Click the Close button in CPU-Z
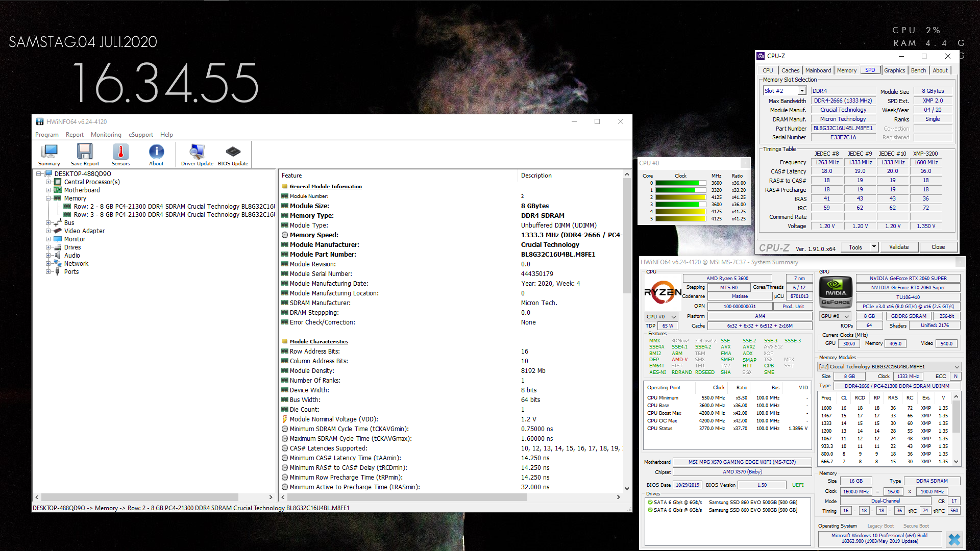Screen dimensions: 980x551 [x=938, y=247]
